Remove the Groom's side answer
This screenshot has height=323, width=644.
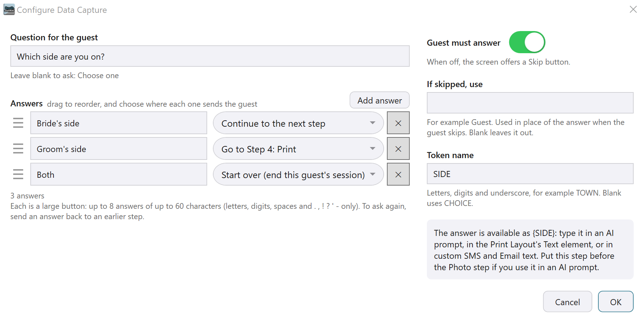pyautogui.click(x=398, y=149)
